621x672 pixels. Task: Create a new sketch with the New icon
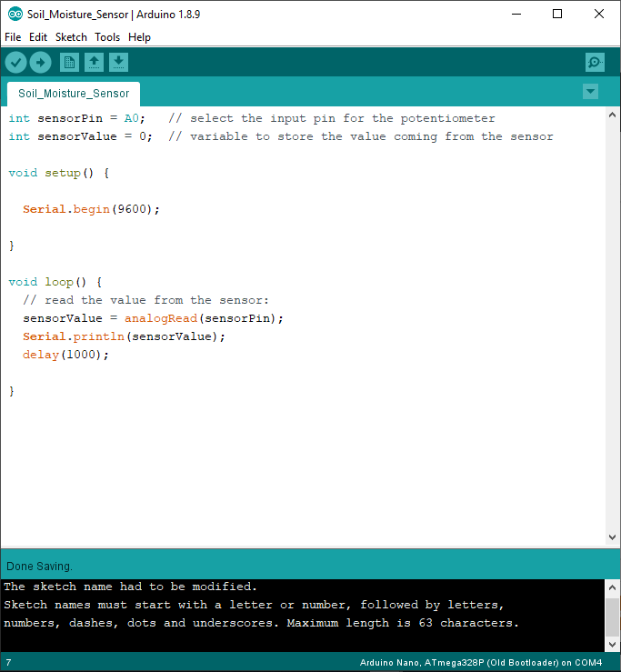(69, 63)
